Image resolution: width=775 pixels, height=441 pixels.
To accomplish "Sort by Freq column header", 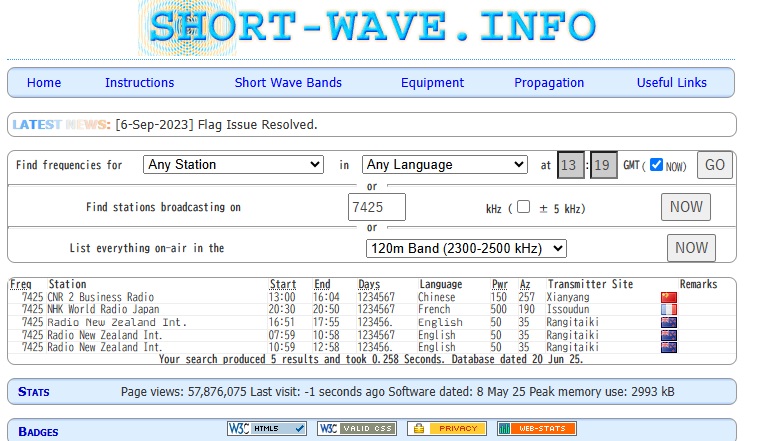I will [x=21, y=284].
